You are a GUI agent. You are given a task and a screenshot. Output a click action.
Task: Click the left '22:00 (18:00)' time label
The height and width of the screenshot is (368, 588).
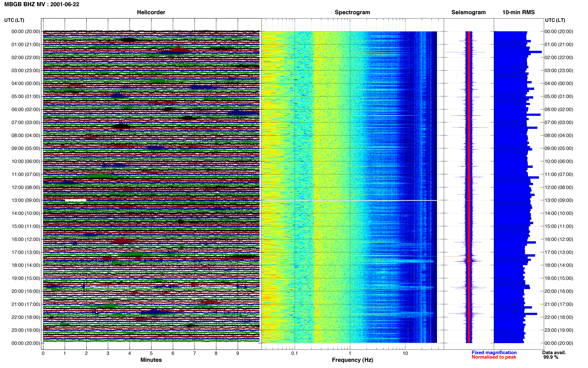pyautogui.click(x=26, y=317)
